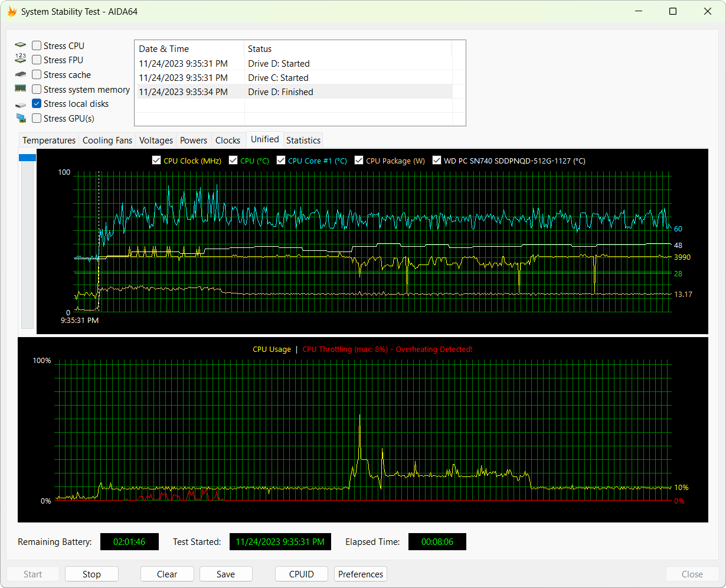Click the disk drive icon beside Stress local disks
Viewport: 726px width, 588px height.
[21, 104]
